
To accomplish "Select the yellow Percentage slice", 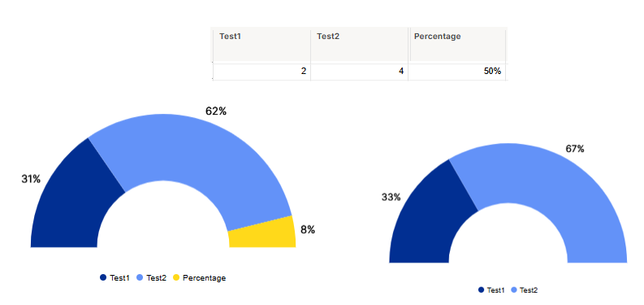I will click(x=265, y=234).
